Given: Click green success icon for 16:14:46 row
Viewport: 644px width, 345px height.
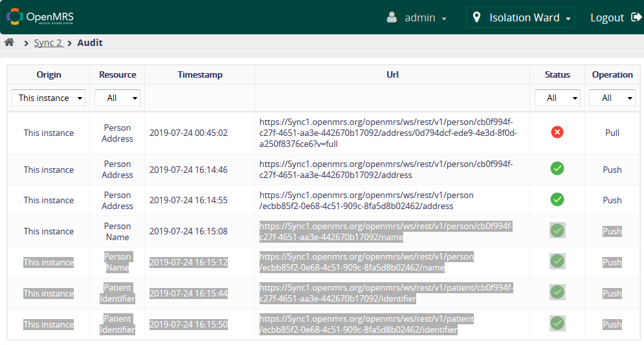Looking at the screenshot, I should coord(557,169).
